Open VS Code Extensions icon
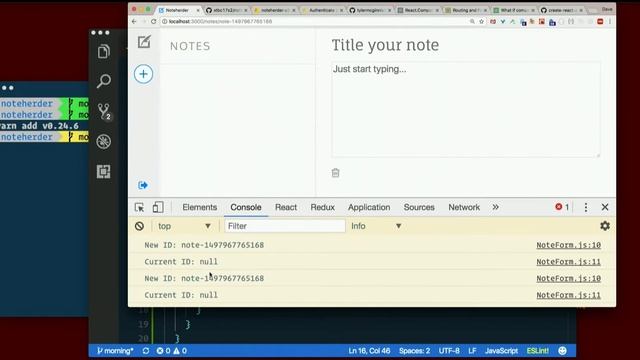Image resolution: width=640 pixels, height=360 pixels. coord(104,171)
